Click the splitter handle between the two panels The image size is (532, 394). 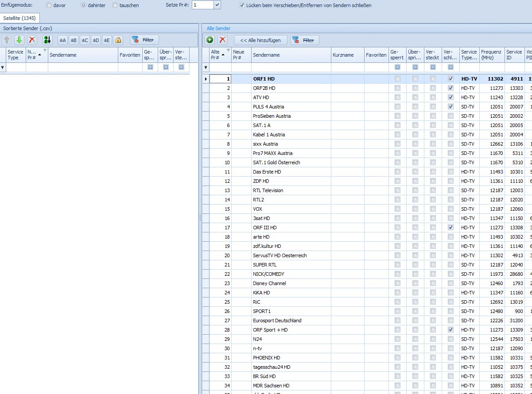tap(200, 218)
